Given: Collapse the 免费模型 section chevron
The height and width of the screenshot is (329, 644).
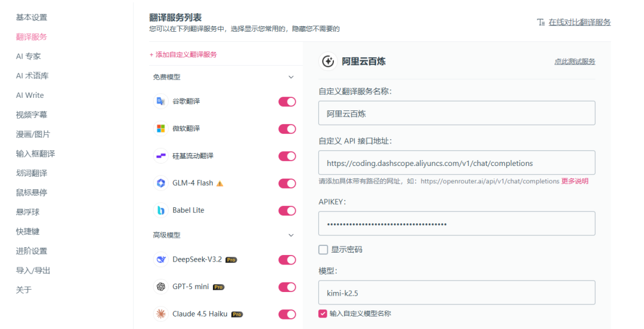Looking at the screenshot, I should click(x=291, y=77).
